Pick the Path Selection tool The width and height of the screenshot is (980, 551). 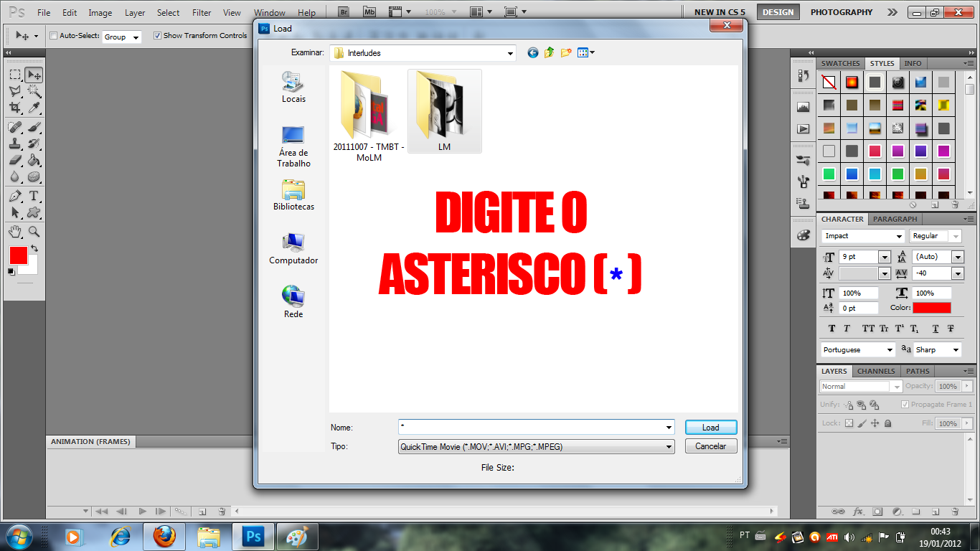pyautogui.click(x=15, y=212)
